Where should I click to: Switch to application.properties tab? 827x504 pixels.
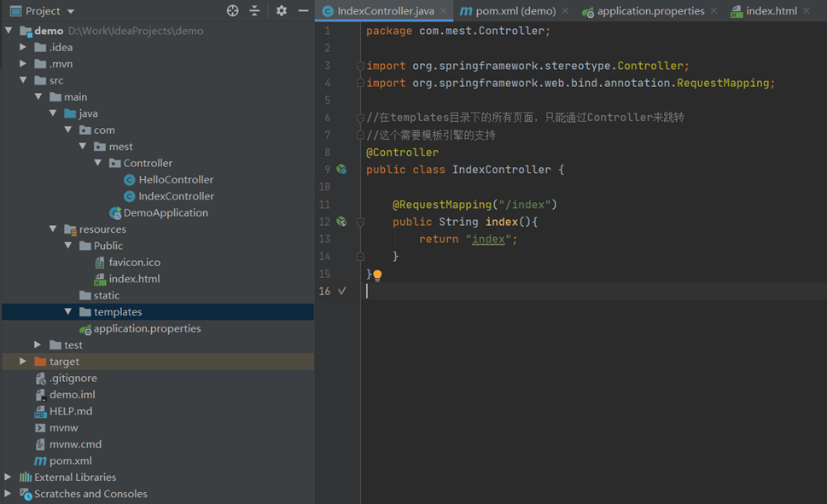pyautogui.click(x=650, y=10)
